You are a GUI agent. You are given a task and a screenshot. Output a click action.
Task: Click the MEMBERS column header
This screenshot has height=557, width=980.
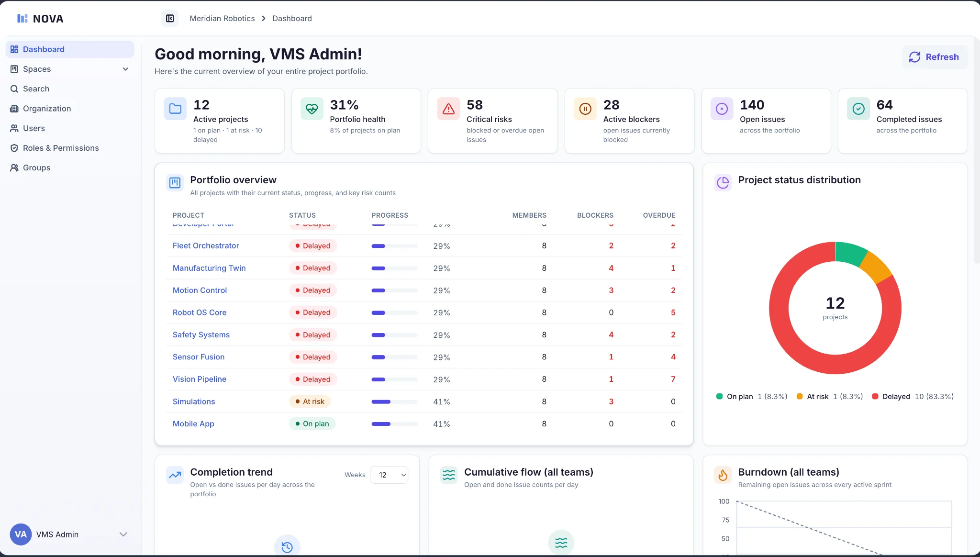click(x=529, y=215)
